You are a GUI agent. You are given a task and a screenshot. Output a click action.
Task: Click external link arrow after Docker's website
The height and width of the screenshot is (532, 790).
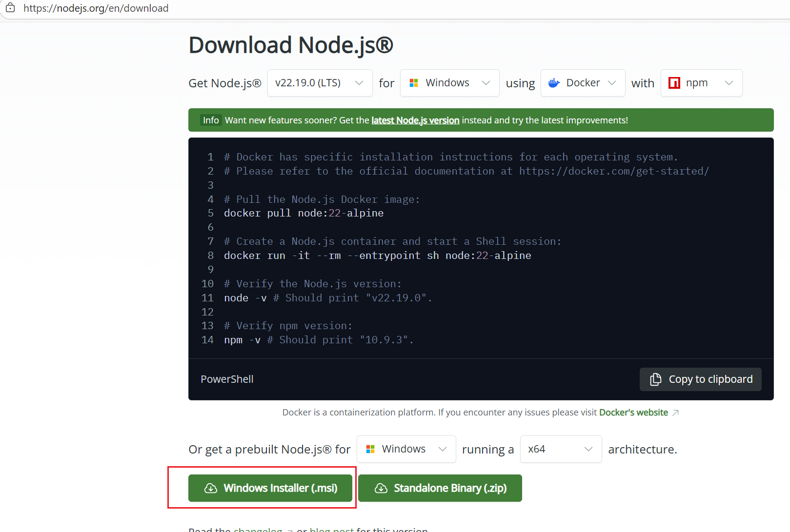pyautogui.click(x=675, y=413)
